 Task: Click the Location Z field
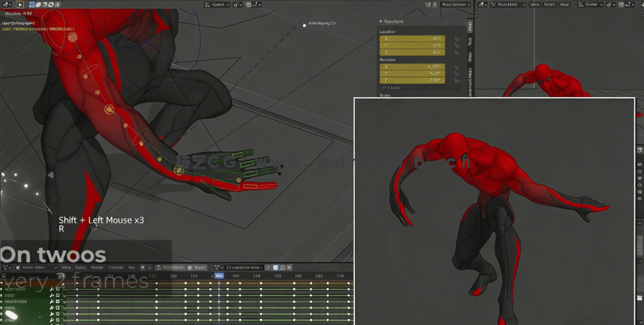tap(412, 52)
